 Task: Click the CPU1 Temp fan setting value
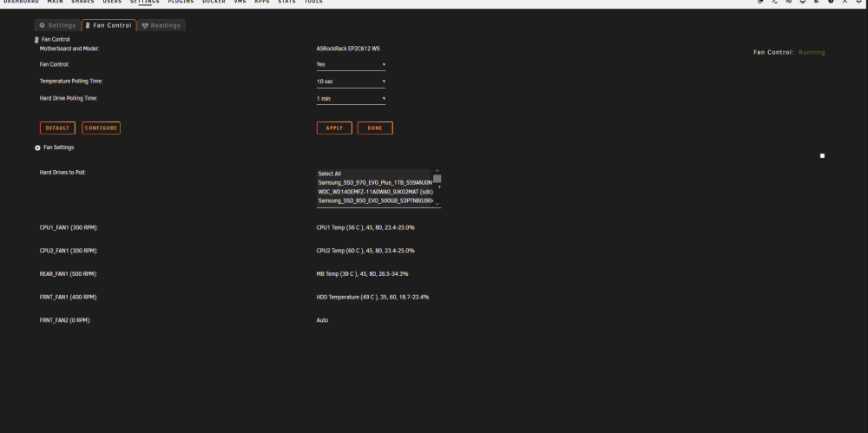pos(365,227)
